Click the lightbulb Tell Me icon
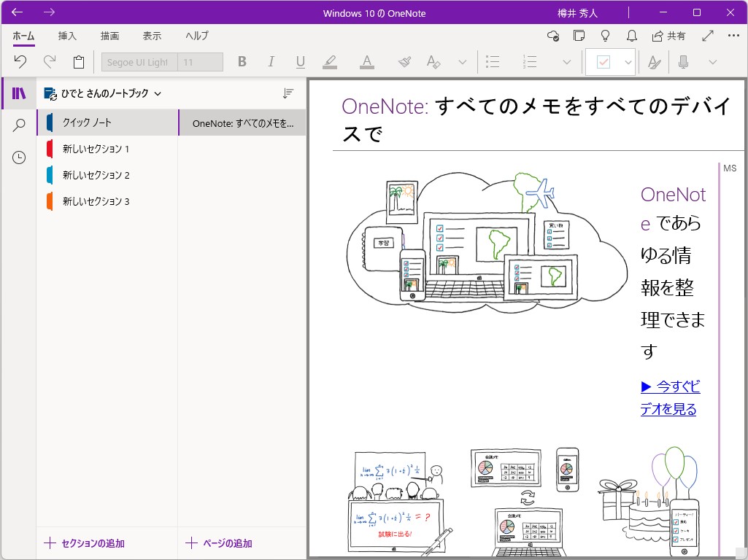The image size is (748, 560). tap(605, 35)
